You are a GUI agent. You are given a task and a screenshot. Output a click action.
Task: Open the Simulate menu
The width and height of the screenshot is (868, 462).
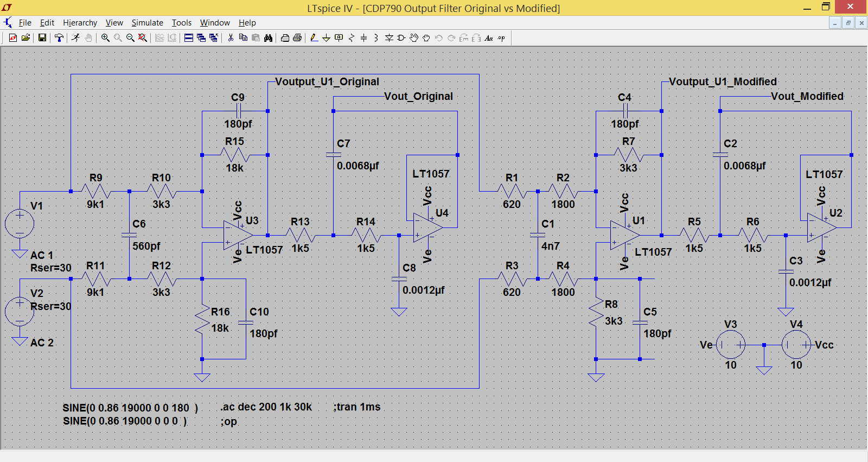click(x=147, y=23)
